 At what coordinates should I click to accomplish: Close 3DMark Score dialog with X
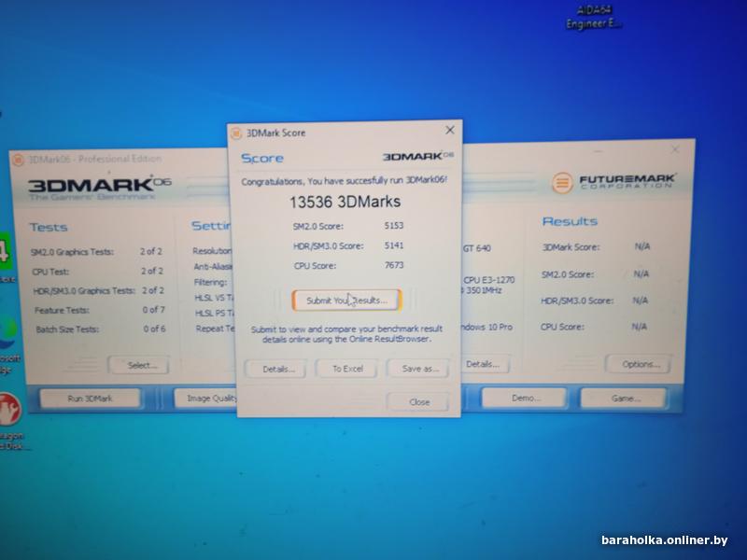click(450, 130)
